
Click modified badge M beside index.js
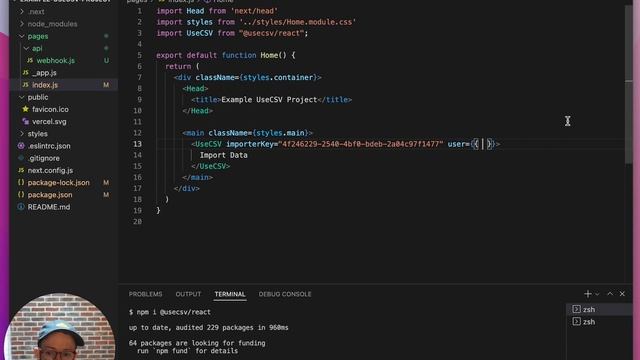click(106, 85)
